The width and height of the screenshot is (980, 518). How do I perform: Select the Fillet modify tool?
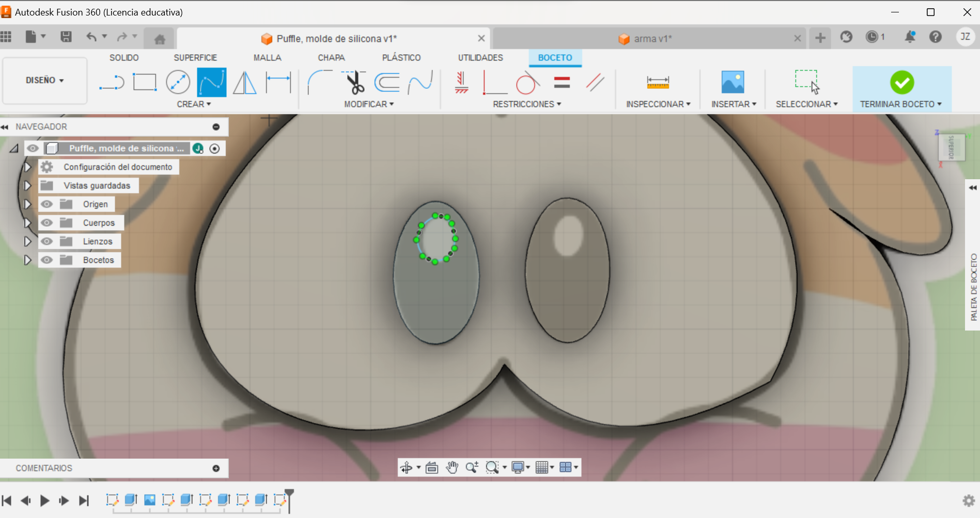pyautogui.click(x=320, y=83)
